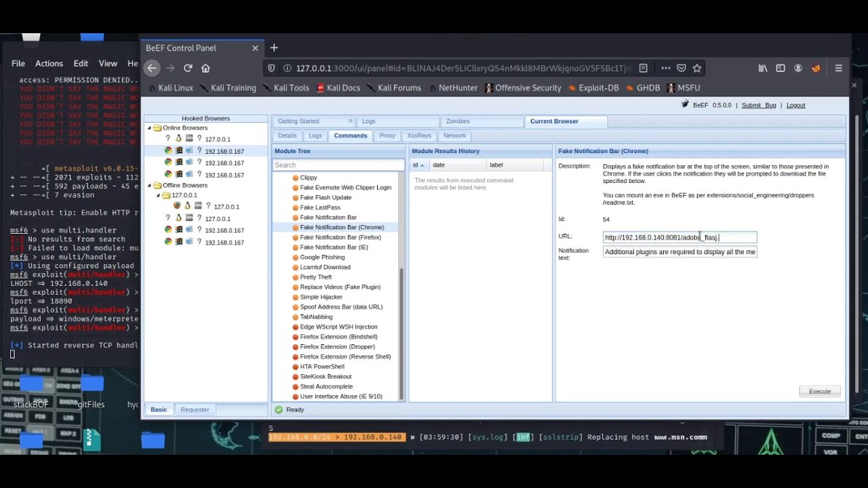Click the Module Tree vertical scrollbar
Image resolution: width=868 pixels, height=488 pixels.
pos(401,332)
